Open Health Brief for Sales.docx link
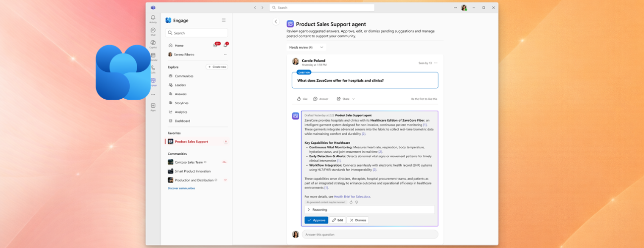The height and width of the screenshot is (248, 644). 352,196
